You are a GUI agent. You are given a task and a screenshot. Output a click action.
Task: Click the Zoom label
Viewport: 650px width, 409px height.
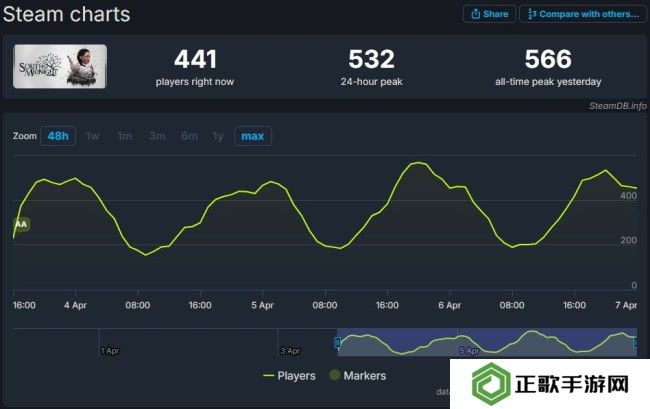(25, 136)
